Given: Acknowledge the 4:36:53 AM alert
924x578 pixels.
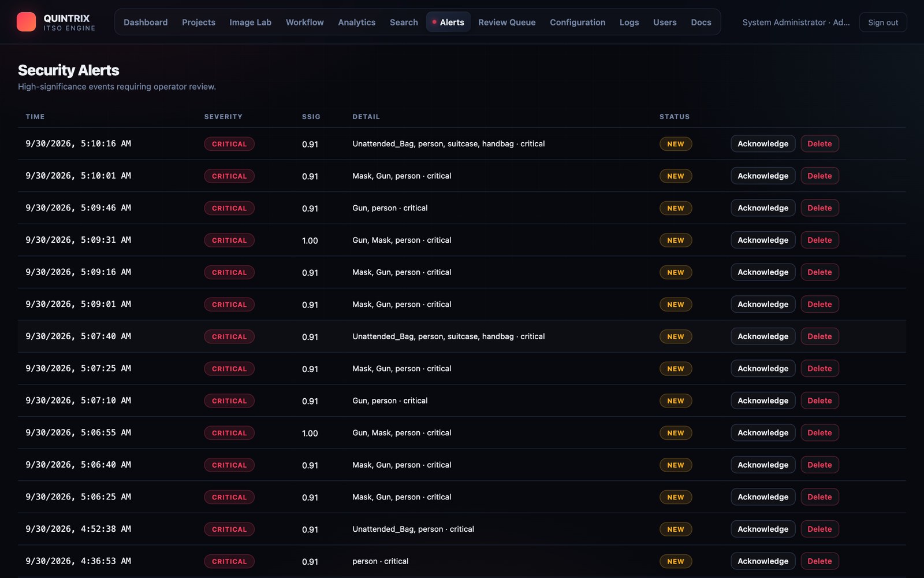Looking at the screenshot, I should [x=763, y=561].
